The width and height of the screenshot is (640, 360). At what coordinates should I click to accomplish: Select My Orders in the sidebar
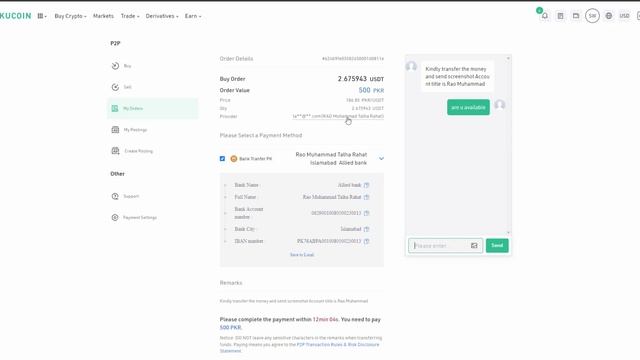152,108
